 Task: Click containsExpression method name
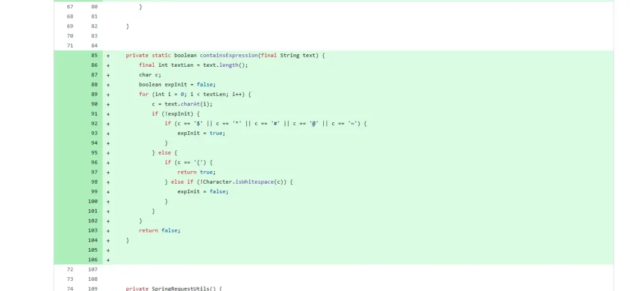click(x=229, y=55)
